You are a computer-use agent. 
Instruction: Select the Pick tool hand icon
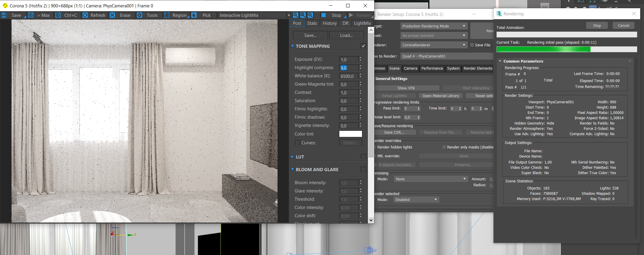(194, 15)
